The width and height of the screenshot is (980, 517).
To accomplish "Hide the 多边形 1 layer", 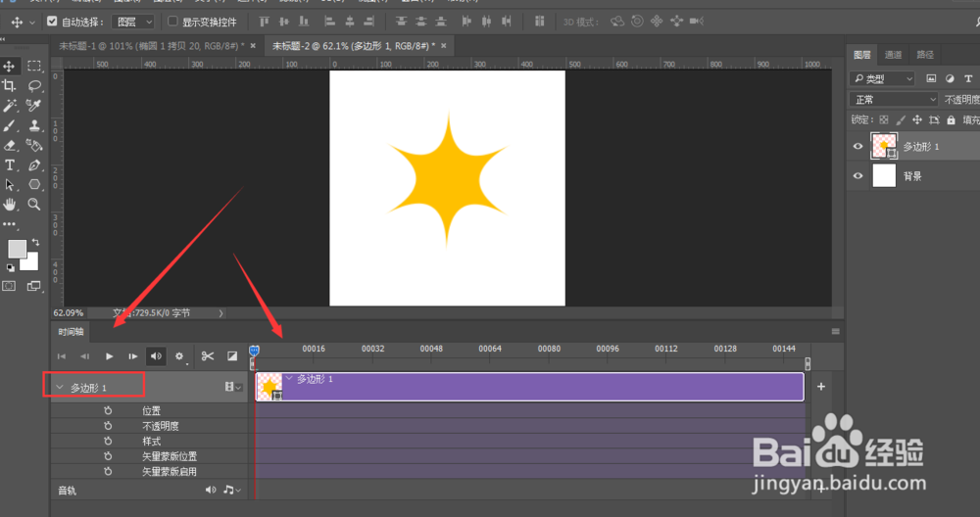I will pyautogui.click(x=857, y=146).
